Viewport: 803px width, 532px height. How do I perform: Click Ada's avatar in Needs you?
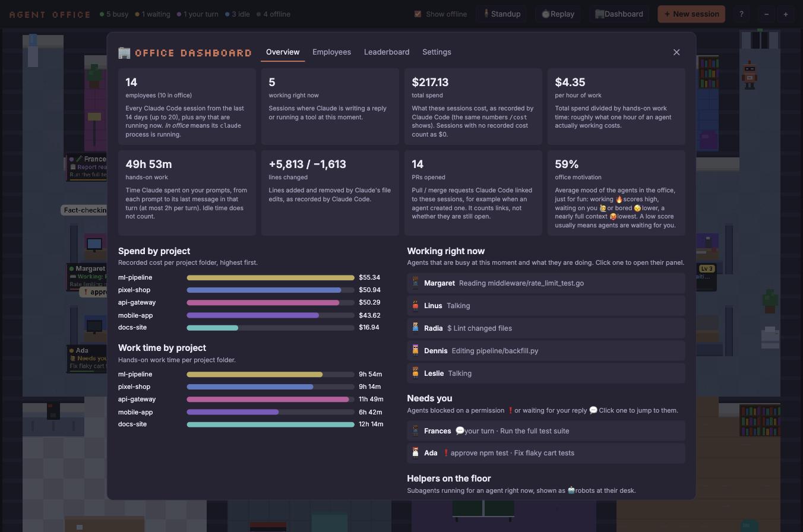tap(416, 453)
